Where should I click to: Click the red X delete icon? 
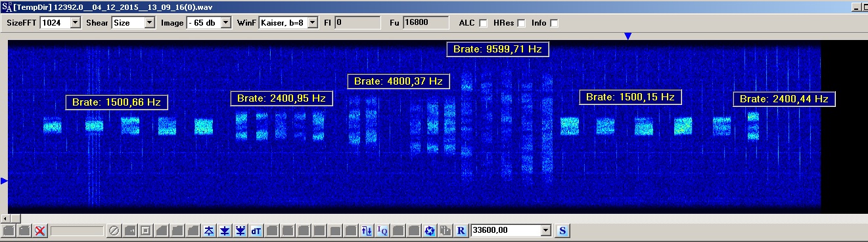click(x=40, y=231)
